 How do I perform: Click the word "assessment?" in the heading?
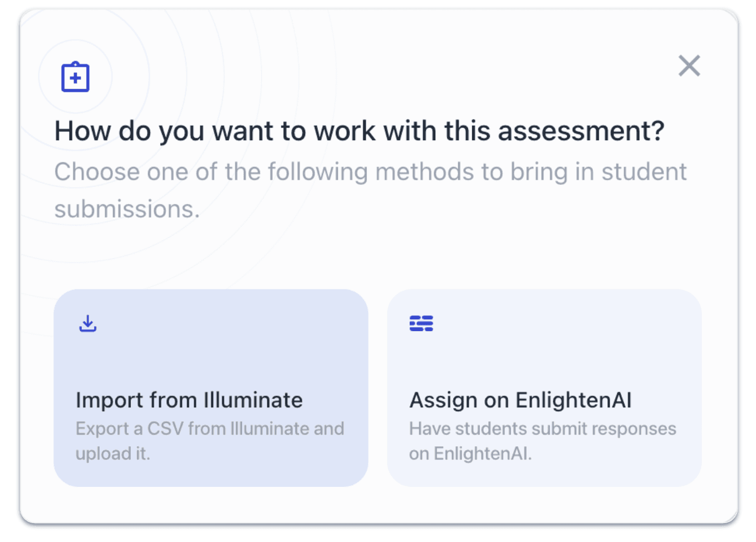tap(581, 131)
